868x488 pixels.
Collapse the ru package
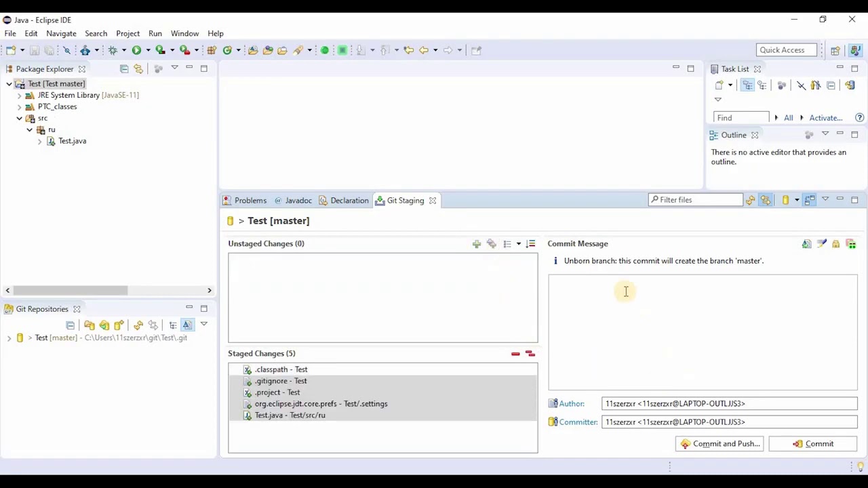click(30, 130)
